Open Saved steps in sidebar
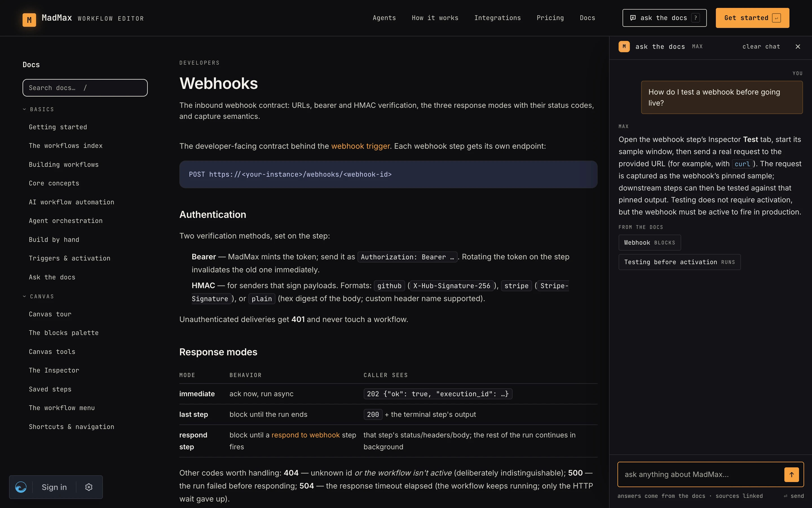Screen dimensions: 812x508 click(x=50, y=389)
